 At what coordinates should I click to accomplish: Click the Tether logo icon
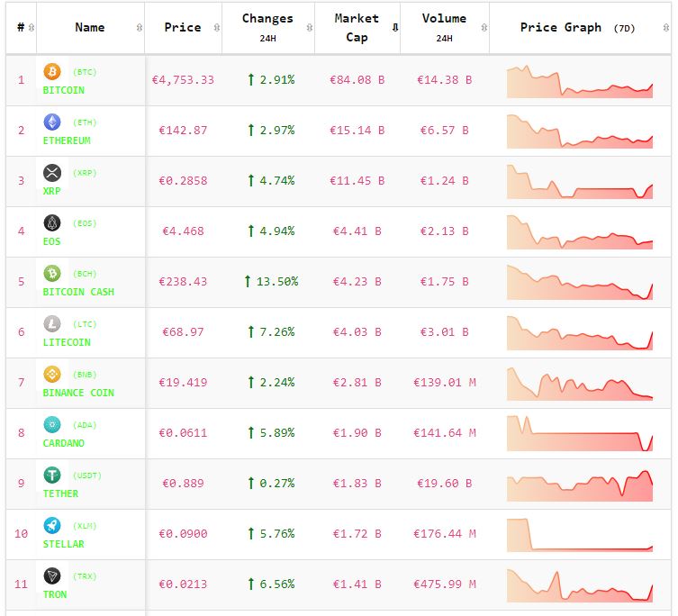[51, 476]
